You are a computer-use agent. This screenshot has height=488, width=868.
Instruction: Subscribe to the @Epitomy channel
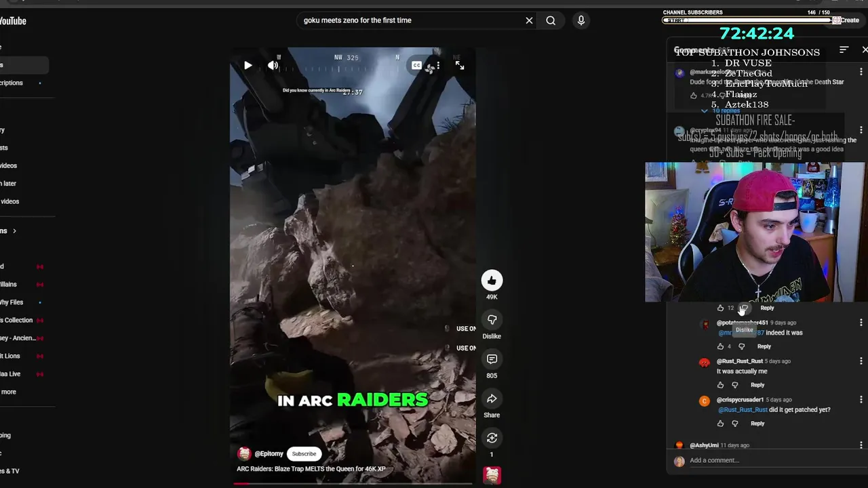pyautogui.click(x=304, y=453)
